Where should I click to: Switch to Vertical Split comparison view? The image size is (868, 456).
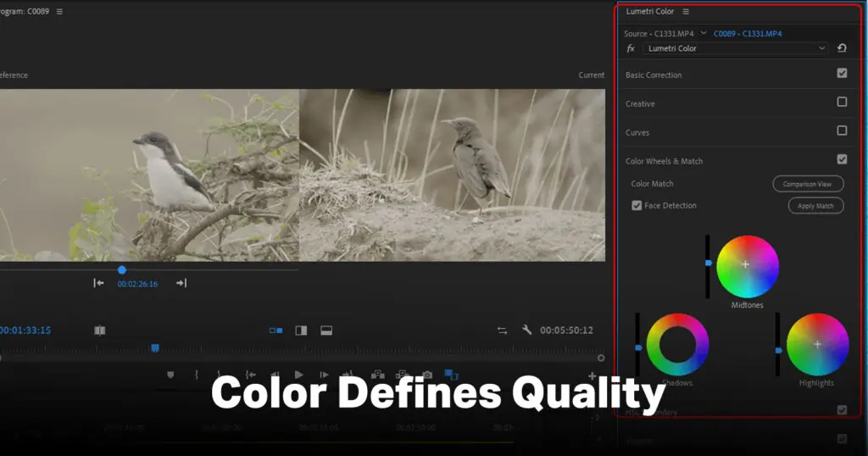point(301,331)
